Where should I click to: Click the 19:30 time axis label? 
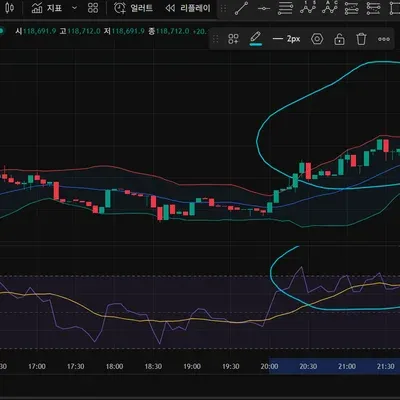(x=231, y=367)
